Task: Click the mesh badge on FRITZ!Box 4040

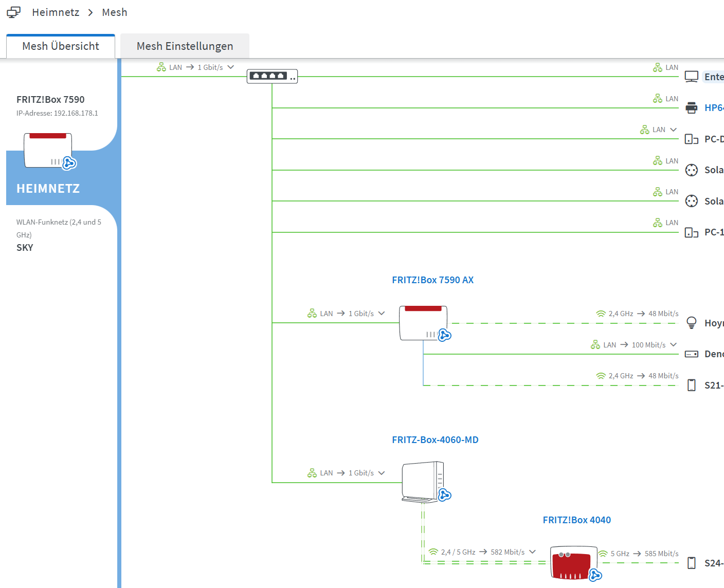Action: 595,575
